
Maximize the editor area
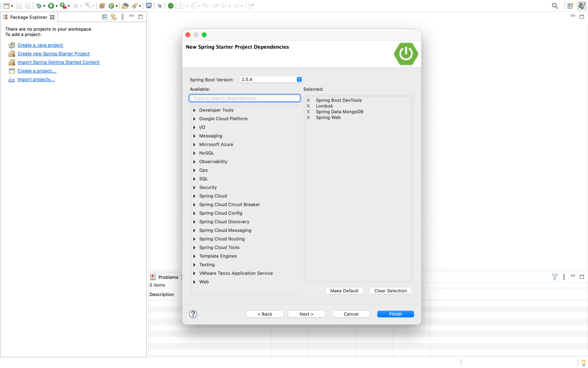point(582,17)
